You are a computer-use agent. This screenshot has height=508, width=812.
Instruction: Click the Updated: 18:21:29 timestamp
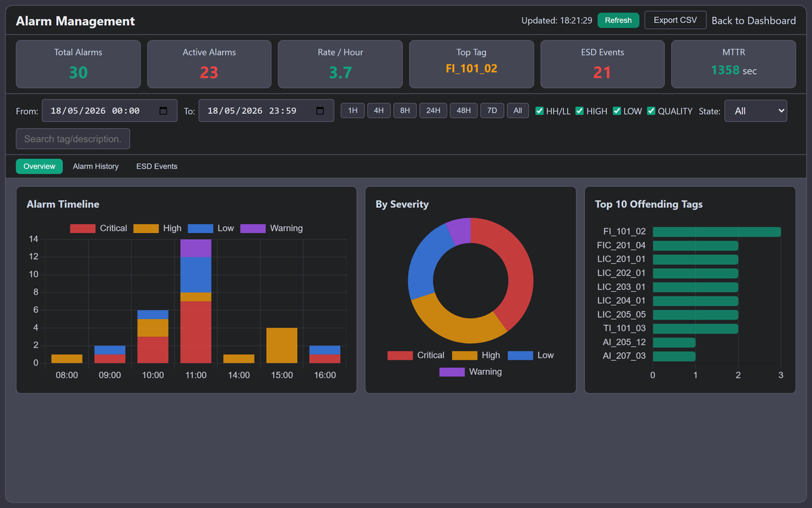point(557,20)
